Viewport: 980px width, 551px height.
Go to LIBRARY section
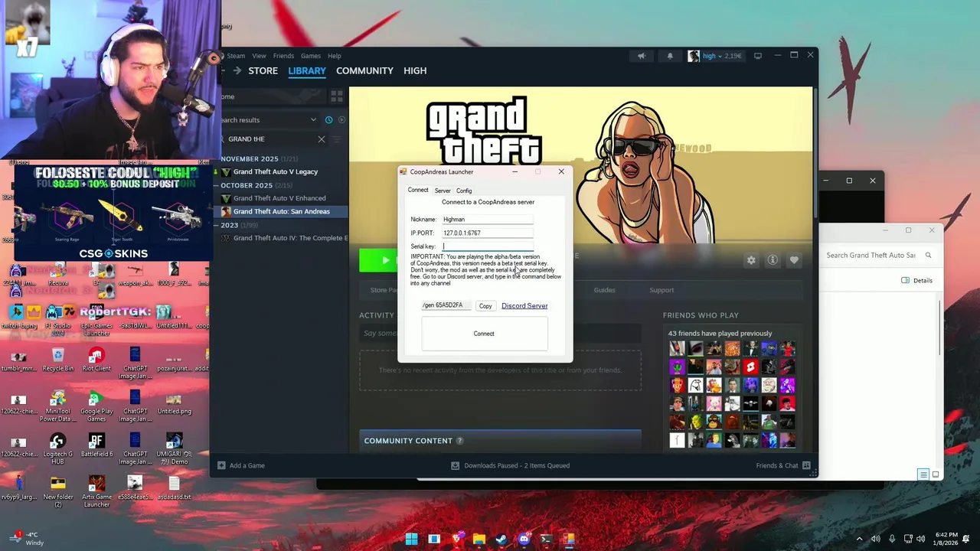(307, 70)
